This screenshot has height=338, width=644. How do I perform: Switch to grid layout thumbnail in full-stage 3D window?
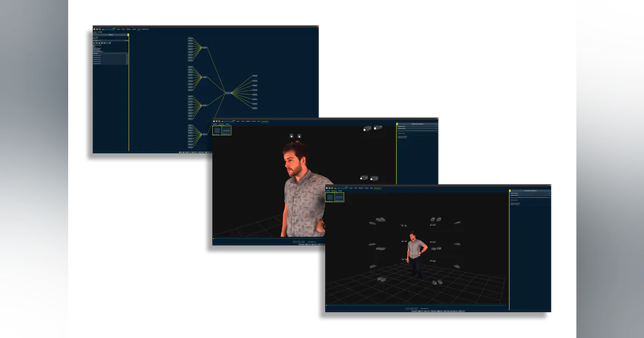339,197
